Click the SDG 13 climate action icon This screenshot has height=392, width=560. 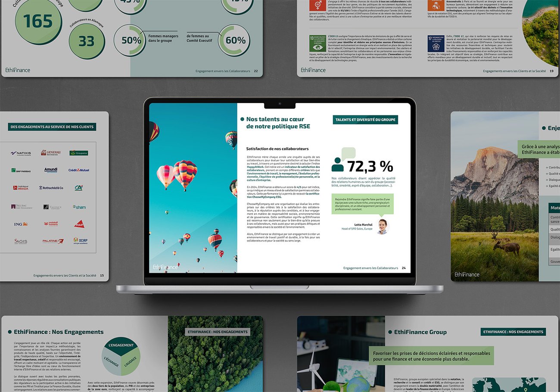[x=317, y=44]
